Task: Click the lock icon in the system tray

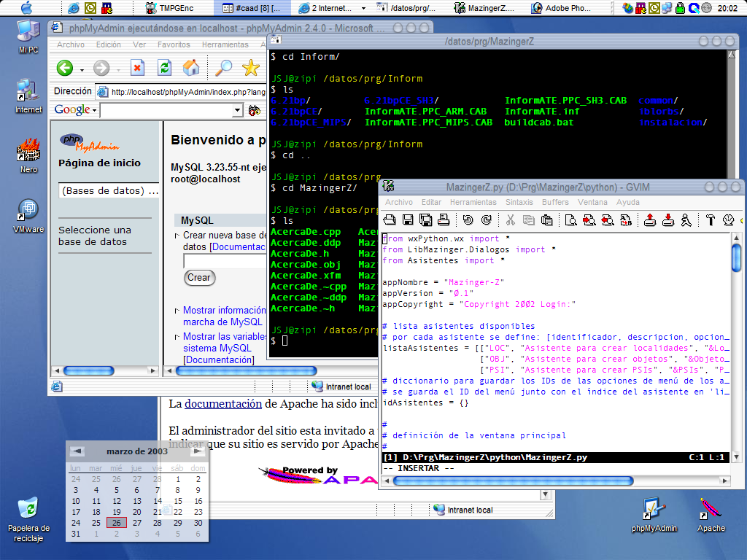Action: click(x=681, y=7)
